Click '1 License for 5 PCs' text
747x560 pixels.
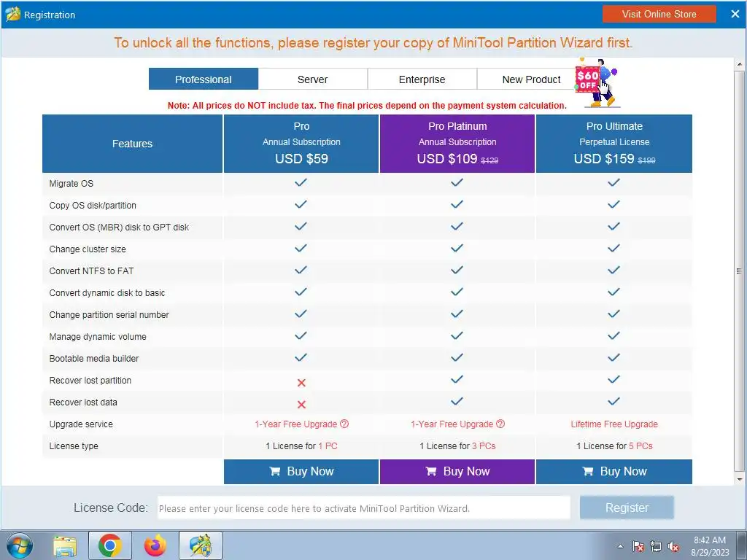click(x=614, y=446)
